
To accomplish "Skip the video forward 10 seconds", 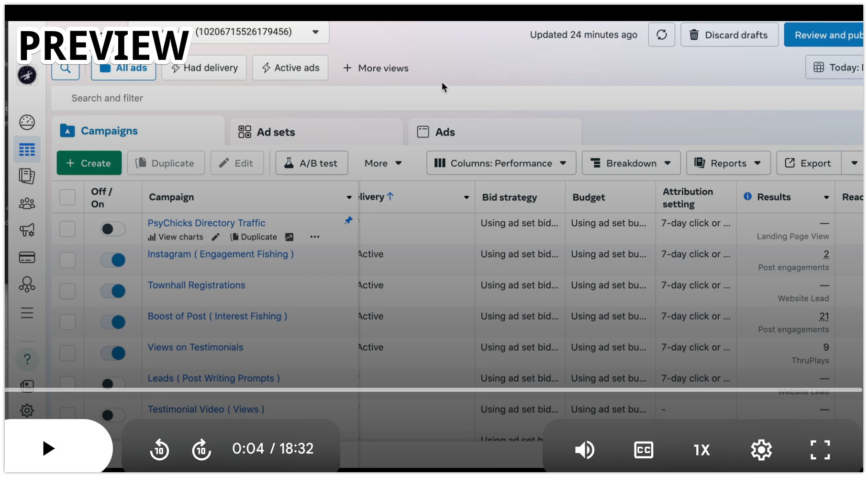I will point(201,449).
